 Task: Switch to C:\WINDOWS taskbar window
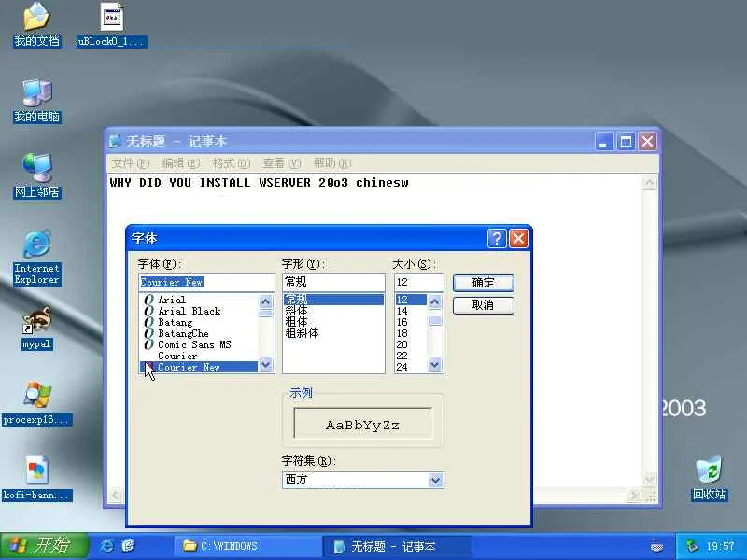coord(247,546)
